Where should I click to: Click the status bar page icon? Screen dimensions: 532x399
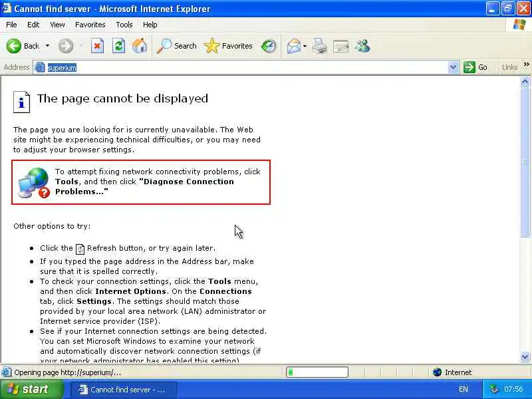[x=7, y=372]
